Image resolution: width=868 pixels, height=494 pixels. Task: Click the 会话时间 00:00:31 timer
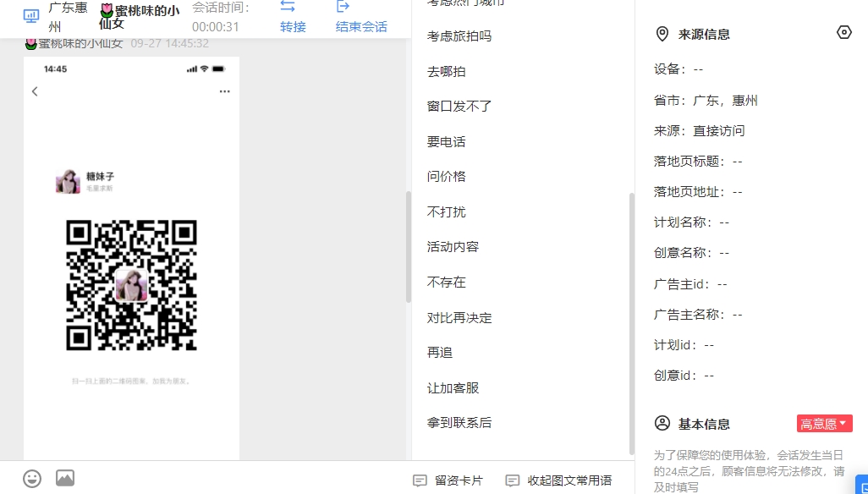[x=221, y=17]
